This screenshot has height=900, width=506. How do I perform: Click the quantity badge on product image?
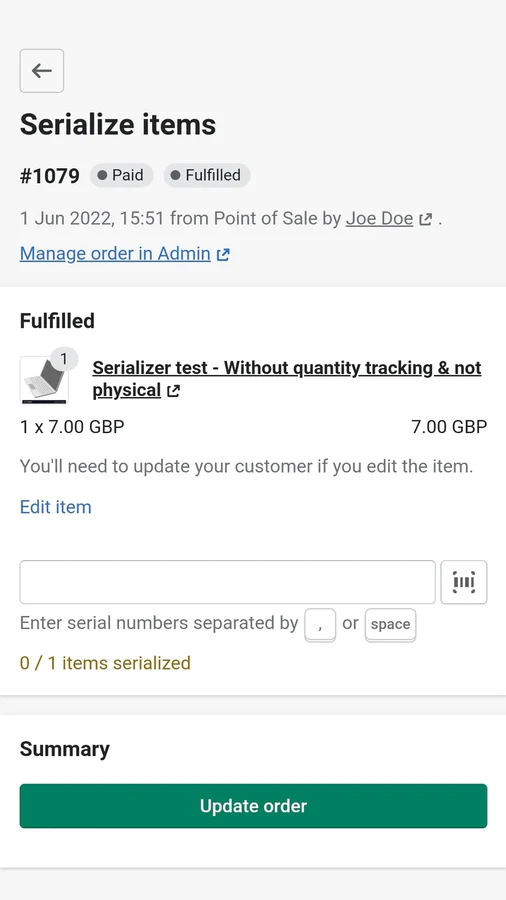[x=64, y=359]
